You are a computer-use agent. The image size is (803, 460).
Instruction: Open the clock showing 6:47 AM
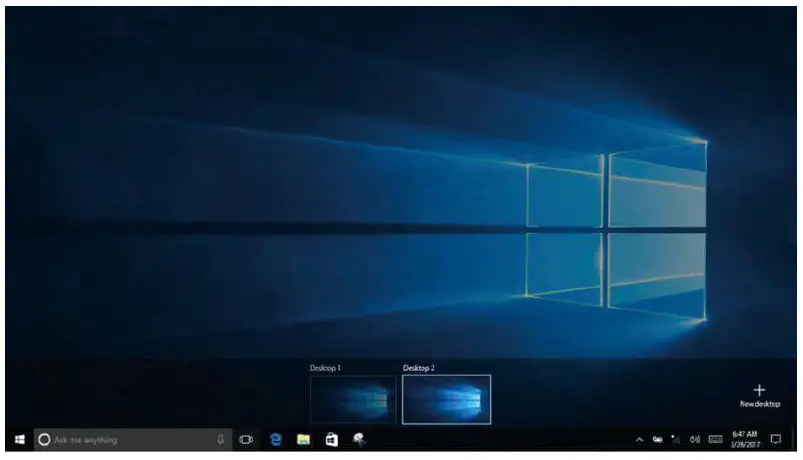[745, 440]
